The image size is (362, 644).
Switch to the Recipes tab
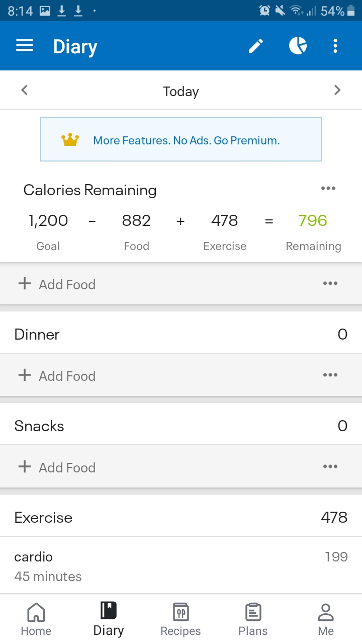180,619
